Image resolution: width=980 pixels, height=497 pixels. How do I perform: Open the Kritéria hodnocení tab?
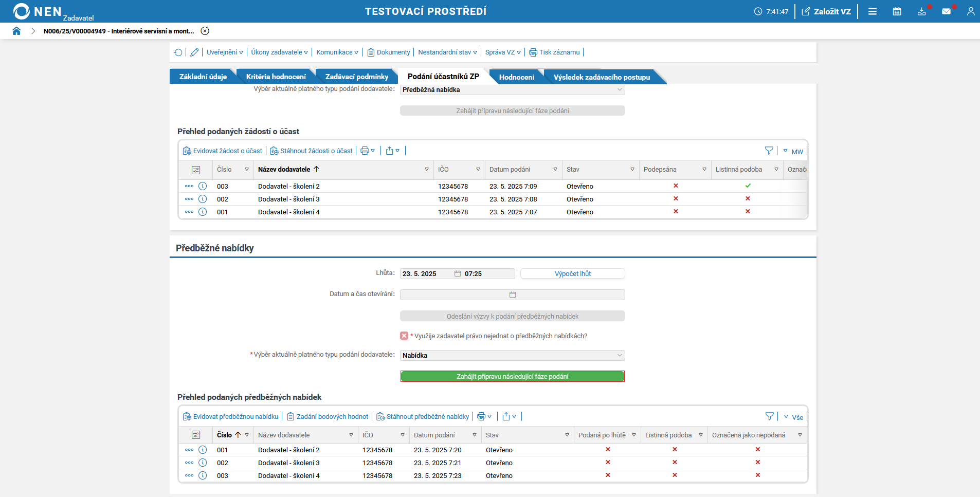point(276,77)
